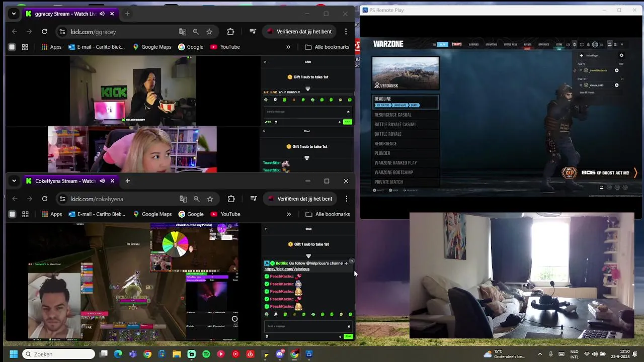This screenshot has height=362, width=644.
Task: Open translate icon in ggracey address bar
Action: [183, 32]
